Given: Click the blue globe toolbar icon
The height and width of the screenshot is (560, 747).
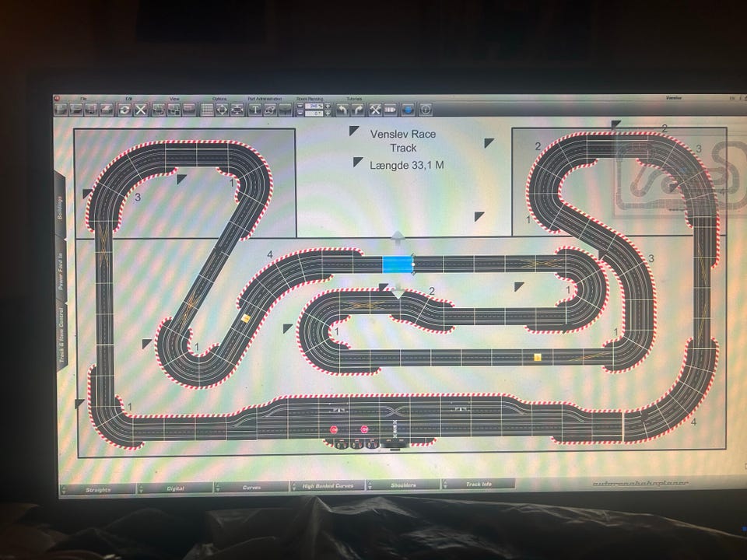Looking at the screenshot, I should tap(408, 110).
